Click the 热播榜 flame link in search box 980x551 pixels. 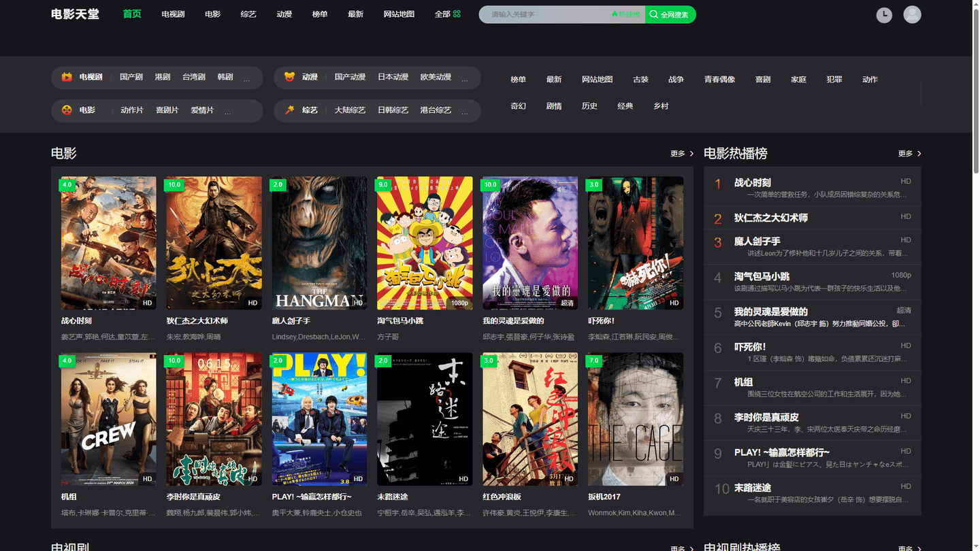pos(625,14)
